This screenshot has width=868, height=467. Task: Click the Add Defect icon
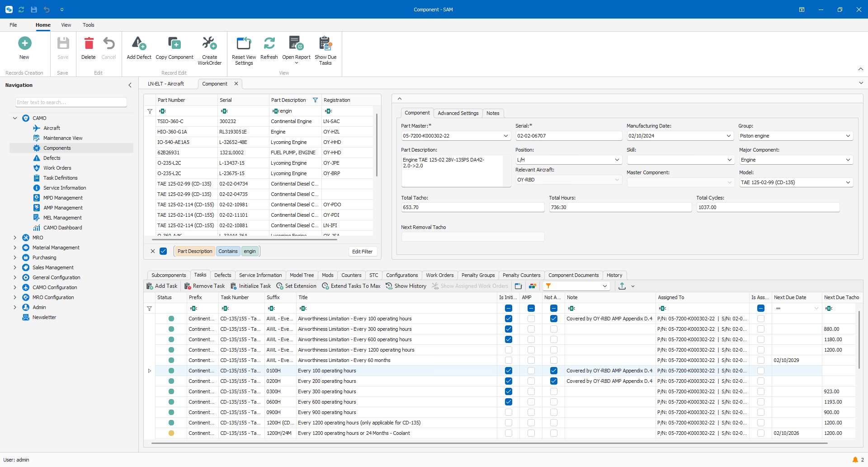[x=139, y=43]
